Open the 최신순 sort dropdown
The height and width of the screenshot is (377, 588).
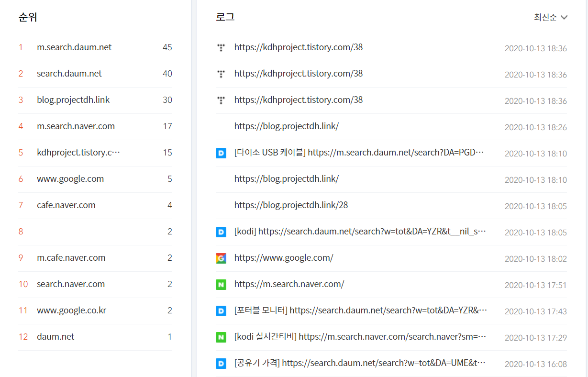pos(551,18)
